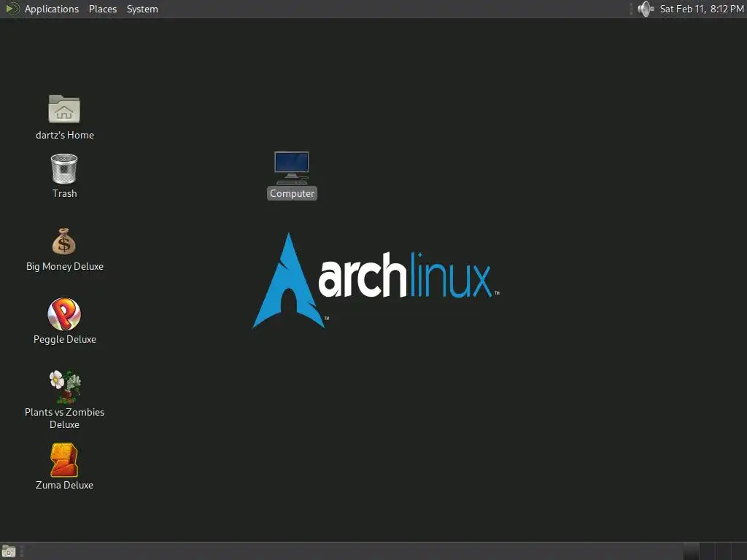Select the Peggle Deluxe game icon
This screenshot has width=747, height=560.
(x=64, y=314)
